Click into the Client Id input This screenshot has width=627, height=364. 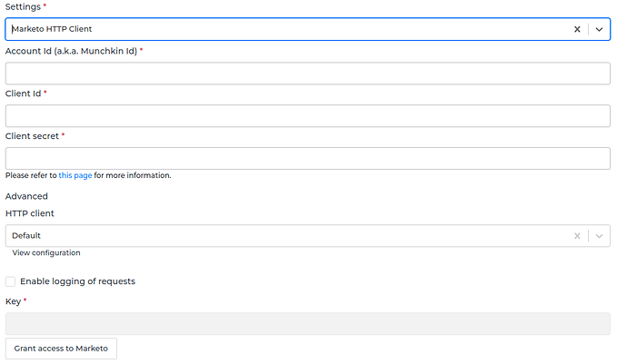click(x=307, y=116)
